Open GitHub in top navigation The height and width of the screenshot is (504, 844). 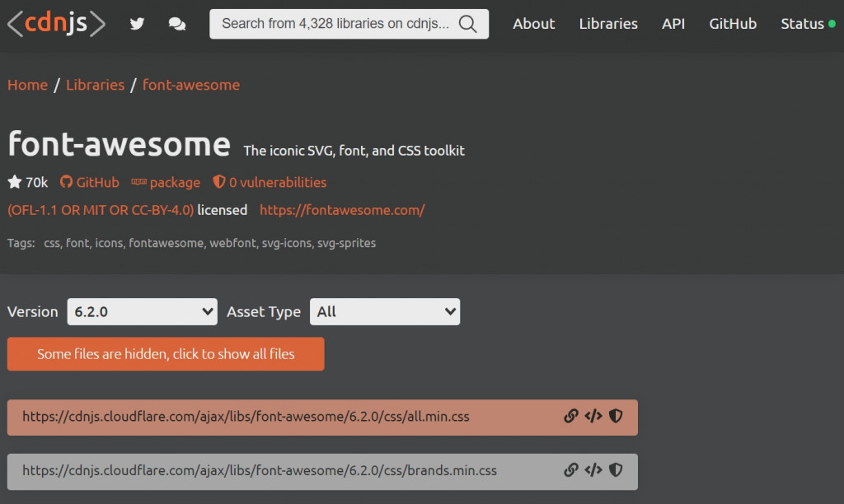coord(733,24)
